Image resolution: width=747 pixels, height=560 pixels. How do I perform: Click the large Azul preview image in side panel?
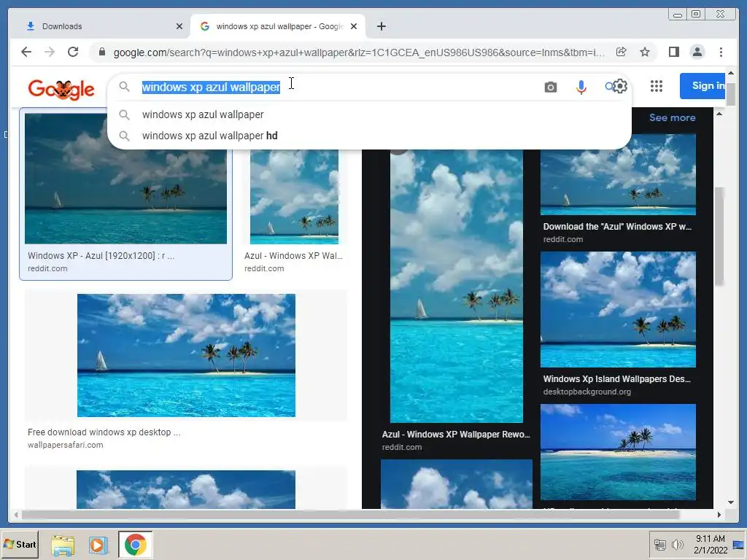tap(457, 286)
